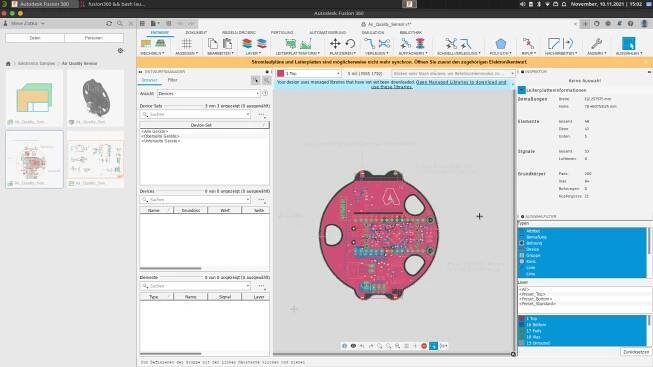The width and height of the screenshot is (653, 367).
Task: Click the Device Sets search field
Action: tap(195, 114)
